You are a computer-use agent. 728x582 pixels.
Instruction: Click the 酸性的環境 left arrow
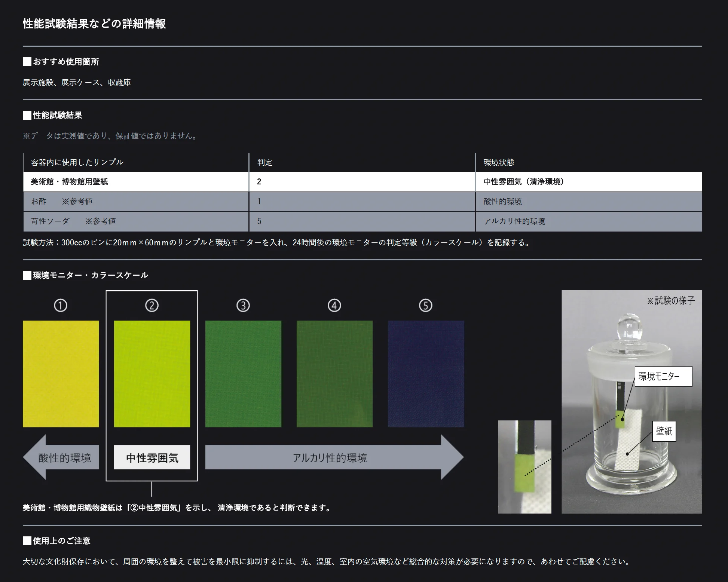point(61,457)
